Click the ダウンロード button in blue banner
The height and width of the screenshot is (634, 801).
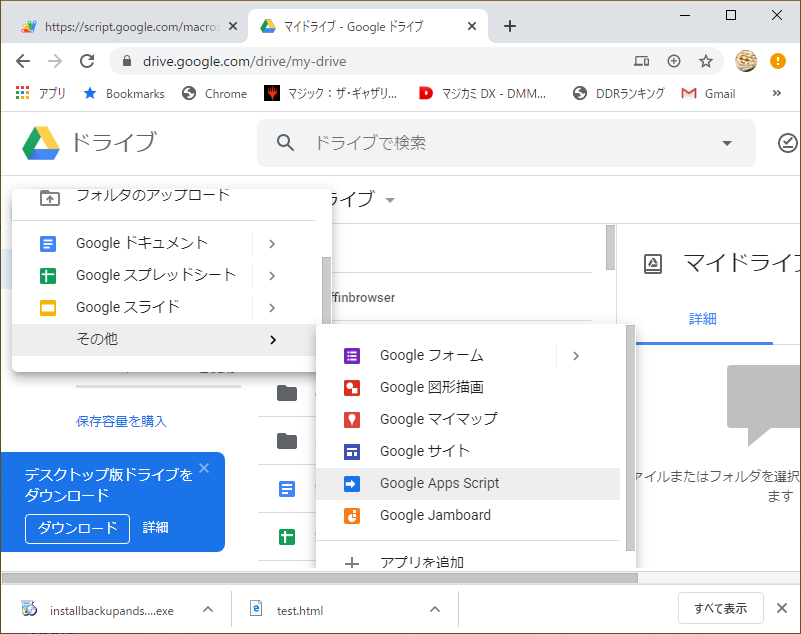[77, 528]
